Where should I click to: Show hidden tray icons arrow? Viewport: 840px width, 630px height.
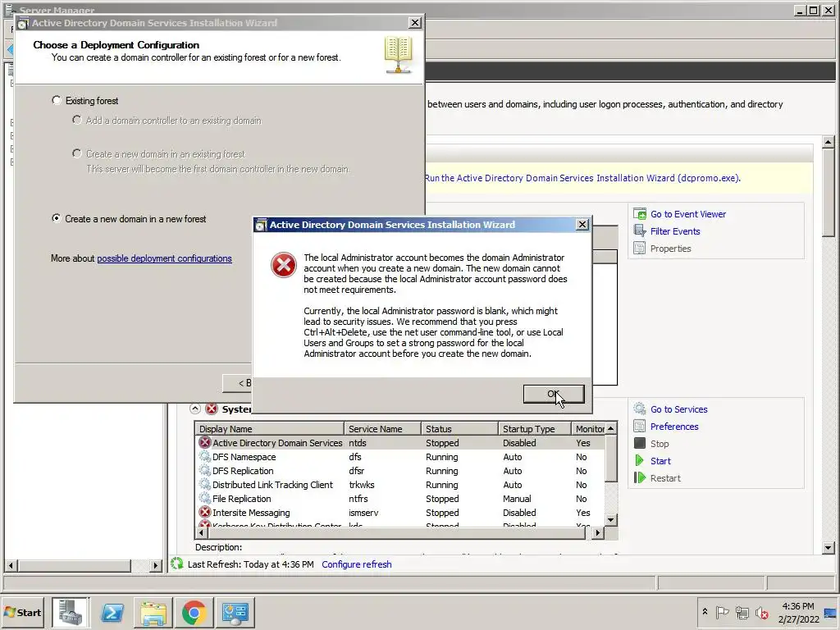pos(705,611)
